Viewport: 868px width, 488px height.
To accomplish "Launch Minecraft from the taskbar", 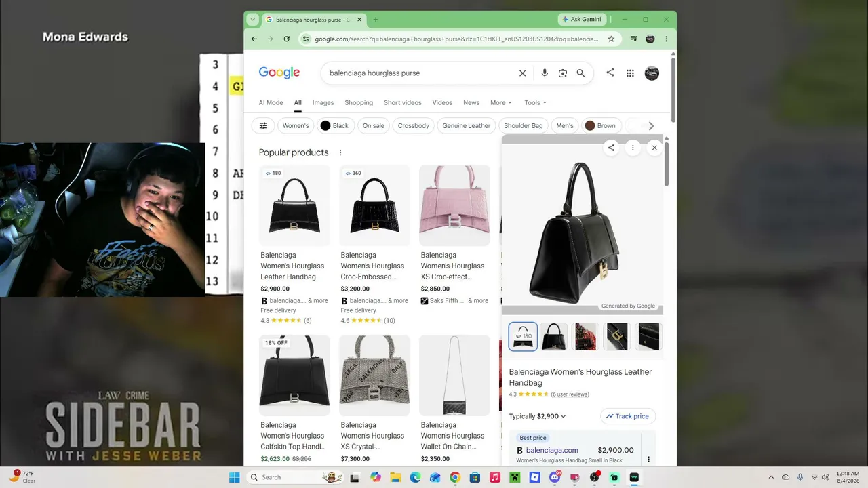I will click(x=515, y=477).
